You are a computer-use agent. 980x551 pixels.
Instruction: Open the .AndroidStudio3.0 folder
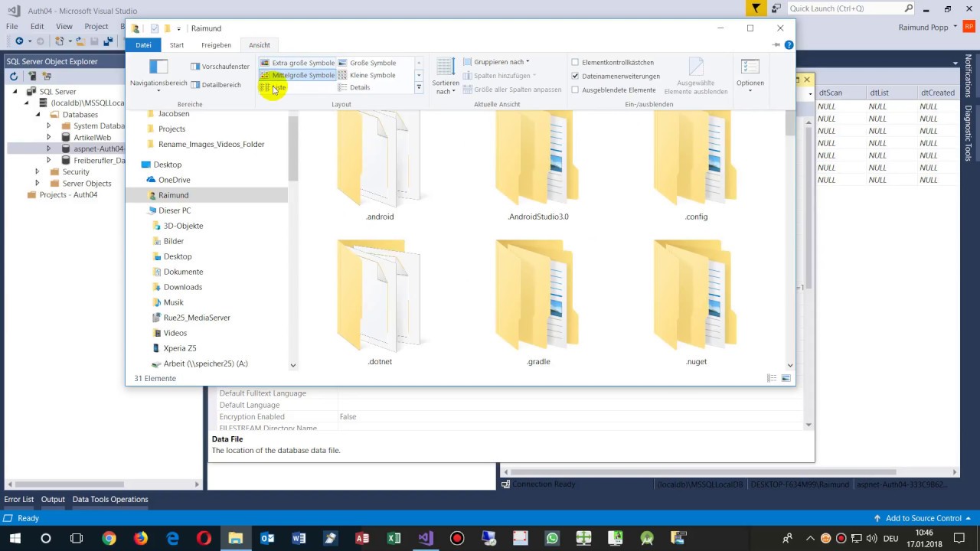pos(538,165)
